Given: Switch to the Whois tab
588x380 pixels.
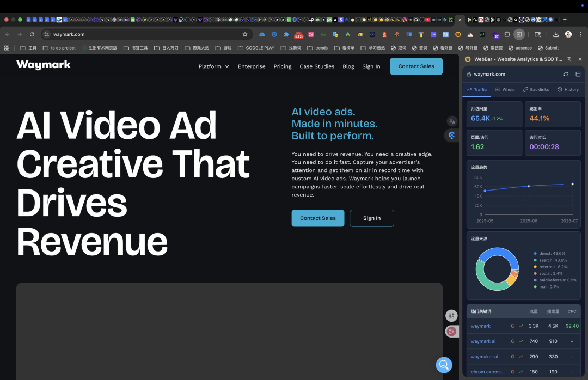Looking at the screenshot, I should click(505, 90).
